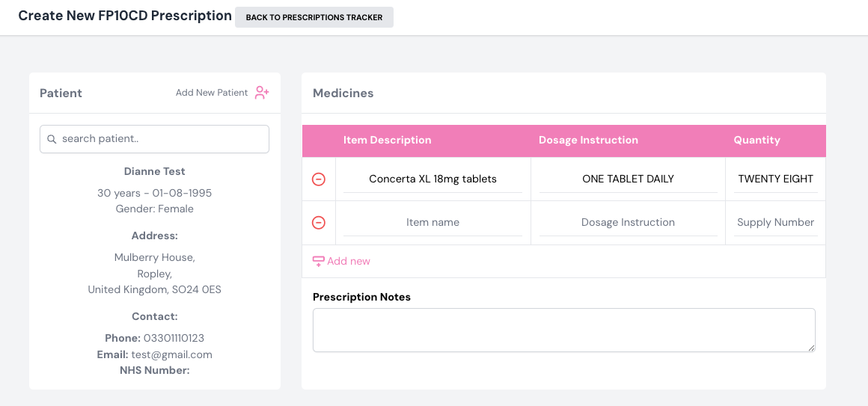868x406 pixels.
Task: Remove the empty second medicine row
Action: pos(319,223)
